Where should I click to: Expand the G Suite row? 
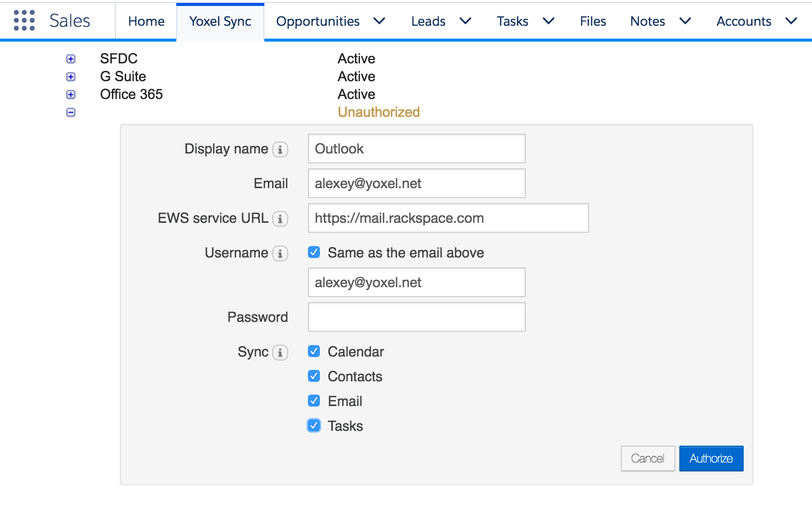[x=71, y=77]
